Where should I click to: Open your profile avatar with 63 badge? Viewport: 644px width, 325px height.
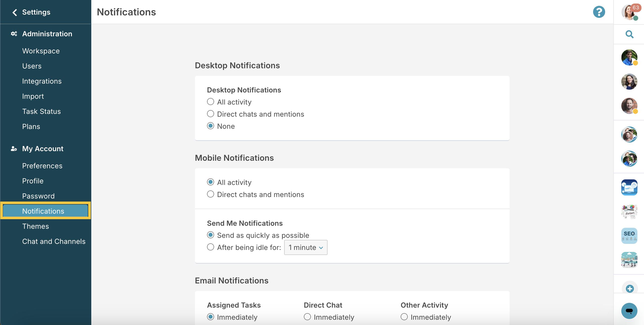click(x=630, y=12)
